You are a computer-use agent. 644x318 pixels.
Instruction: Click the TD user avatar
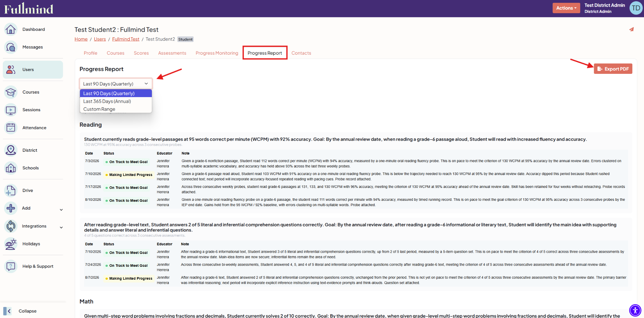(636, 8)
